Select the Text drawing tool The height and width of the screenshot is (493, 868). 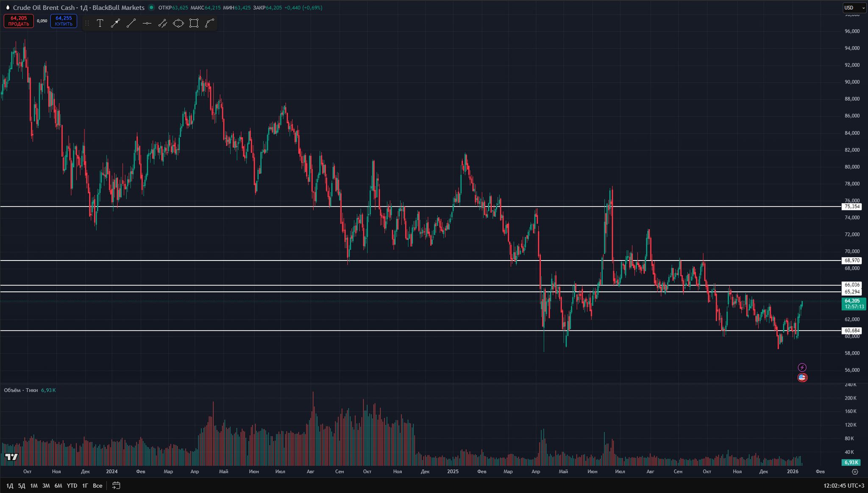click(x=100, y=23)
